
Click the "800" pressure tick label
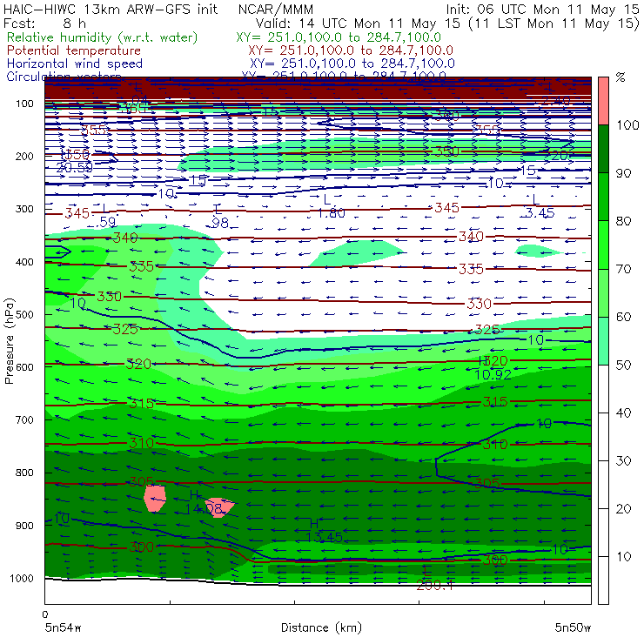coord(24,473)
